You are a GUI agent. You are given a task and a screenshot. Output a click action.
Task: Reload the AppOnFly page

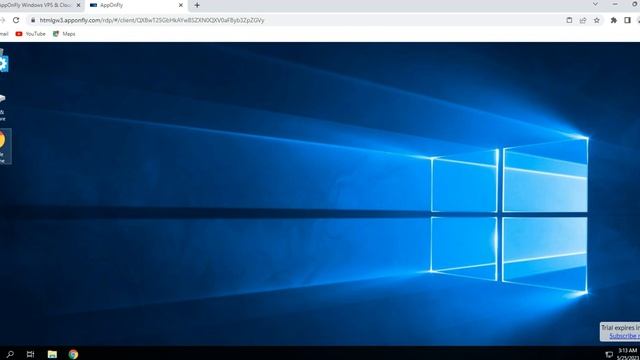[x=16, y=20]
